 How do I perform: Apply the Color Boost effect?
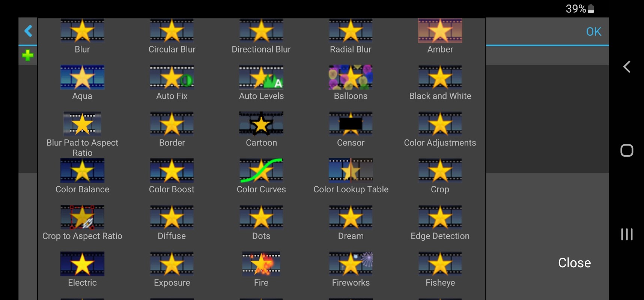(172, 171)
